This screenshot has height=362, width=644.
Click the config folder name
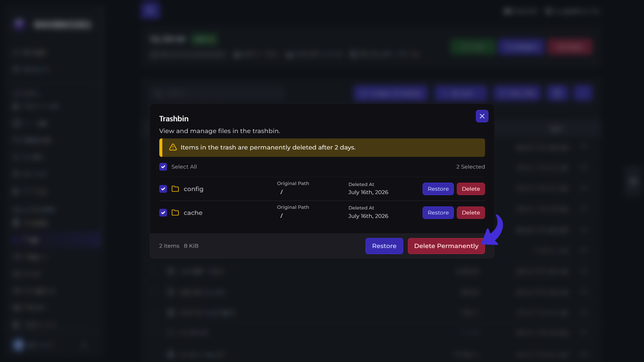(194, 189)
